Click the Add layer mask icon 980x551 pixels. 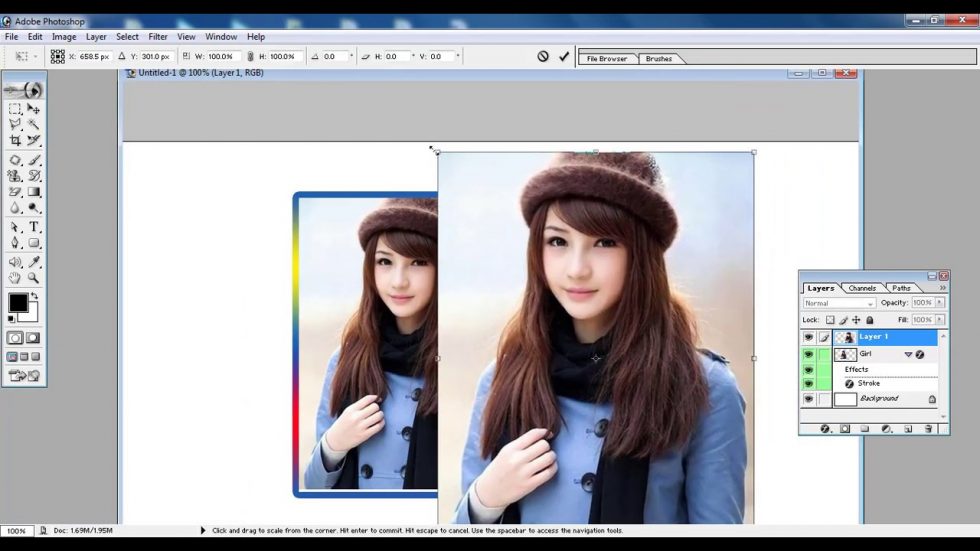click(x=845, y=429)
